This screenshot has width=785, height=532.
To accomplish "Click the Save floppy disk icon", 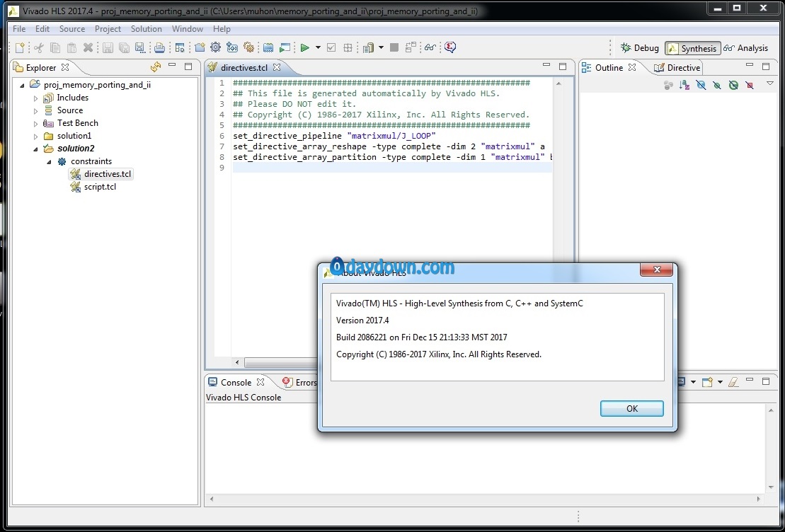I will tap(108, 47).
